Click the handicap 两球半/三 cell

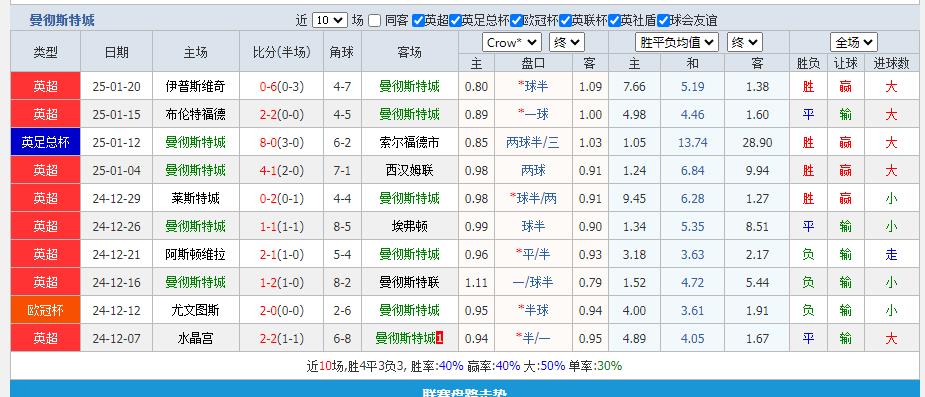click(x=533, y=143)
